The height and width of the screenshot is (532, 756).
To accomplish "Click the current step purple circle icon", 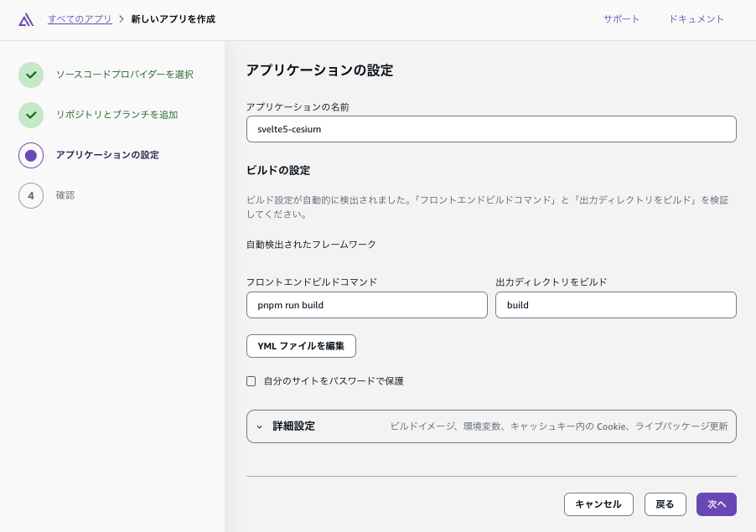I will pyautogui.click(x=31, y=155).
